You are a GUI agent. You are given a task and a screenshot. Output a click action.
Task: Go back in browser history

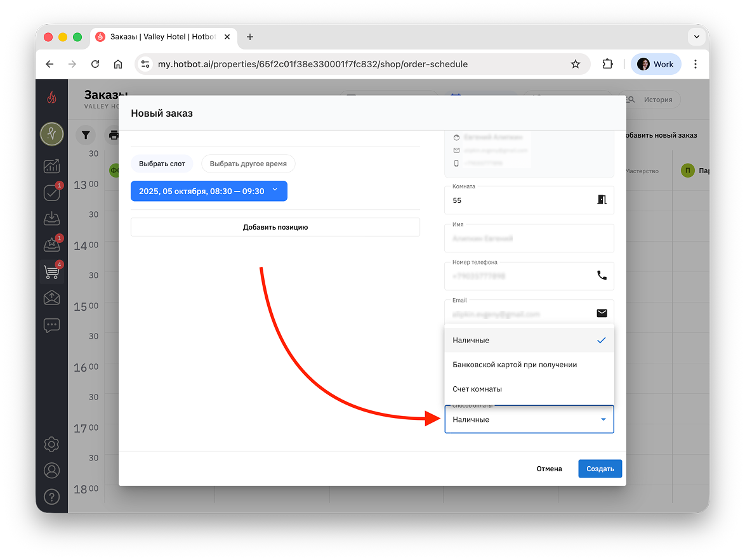[49, 64]
